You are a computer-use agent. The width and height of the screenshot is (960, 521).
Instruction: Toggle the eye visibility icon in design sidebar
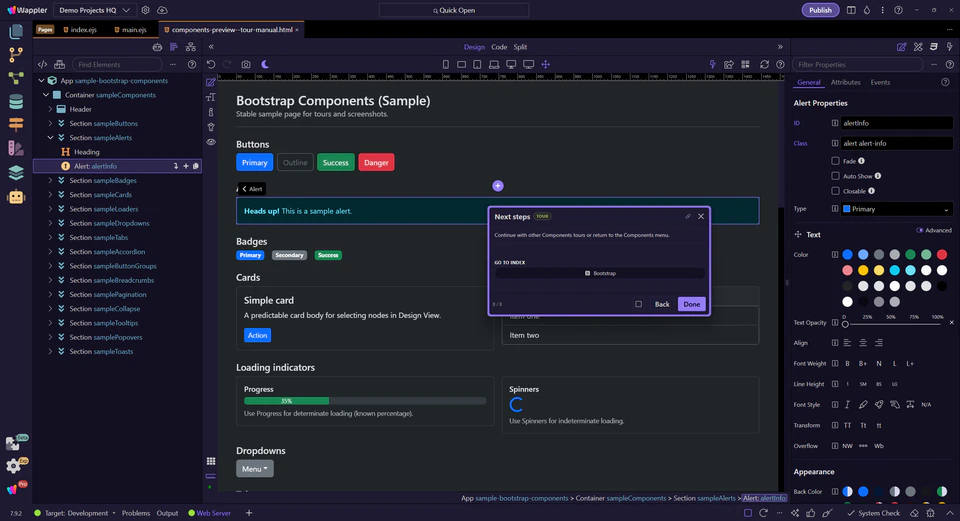tap(211, 142)
